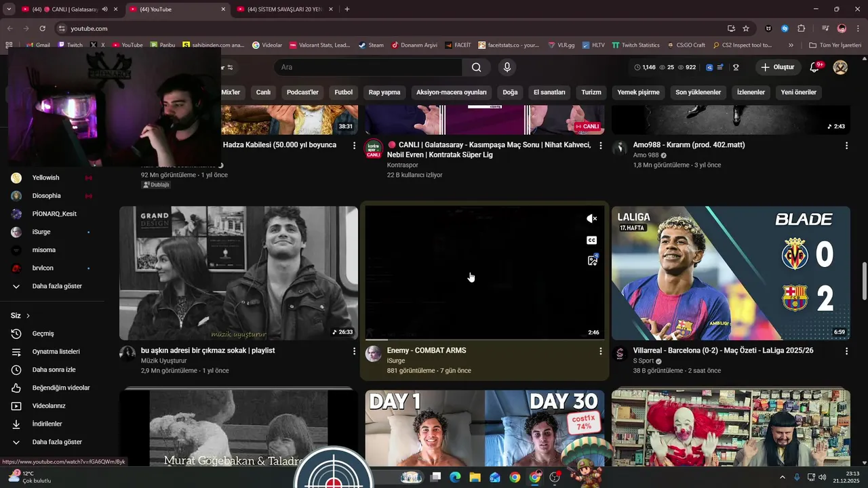The height and width of the screenshot is (488, 868).
Task: Open the account avatar menu
Action: [x=840, y=67]
